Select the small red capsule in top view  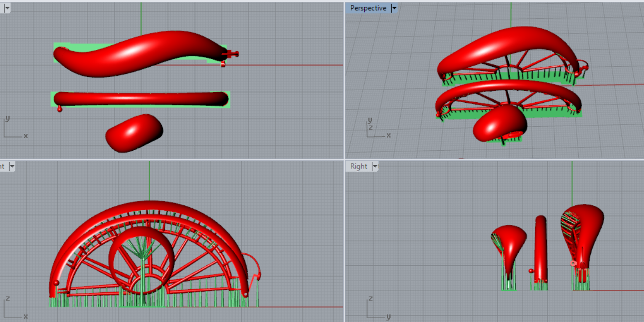[x=134, y=133]
